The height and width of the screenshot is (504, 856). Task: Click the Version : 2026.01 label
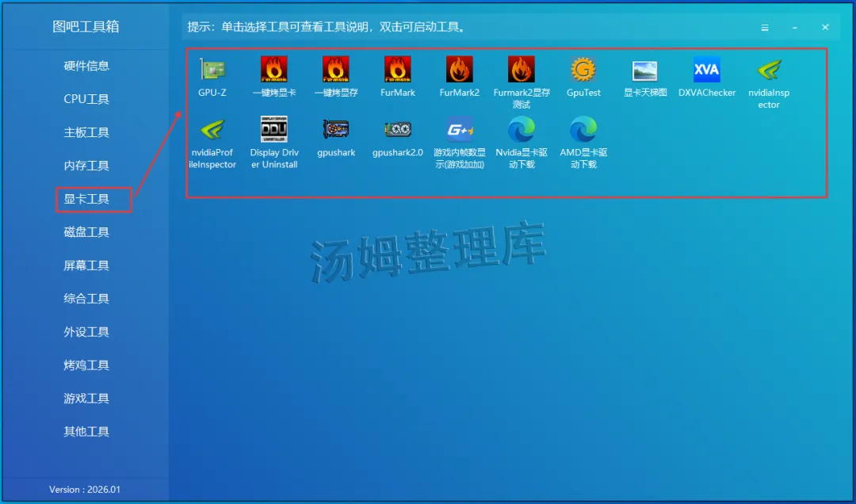pyautogui.click(x=85, y=490)
